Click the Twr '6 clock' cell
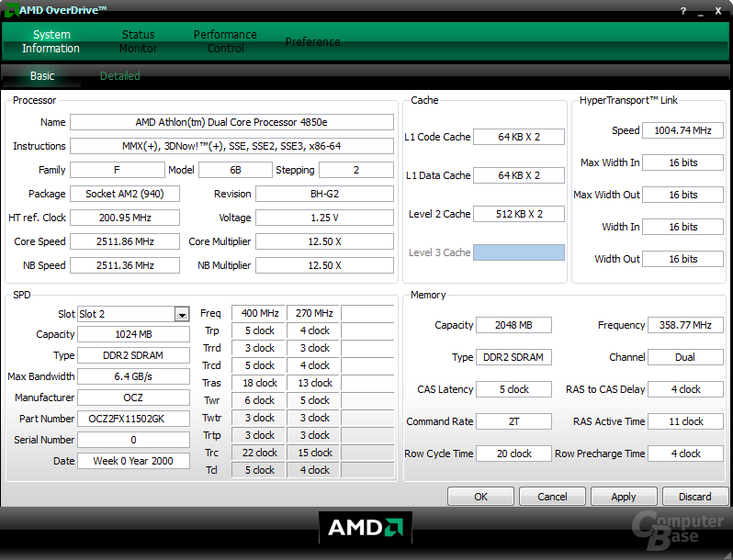The height and width of the screenshot is (560, 733). point(259,401)
